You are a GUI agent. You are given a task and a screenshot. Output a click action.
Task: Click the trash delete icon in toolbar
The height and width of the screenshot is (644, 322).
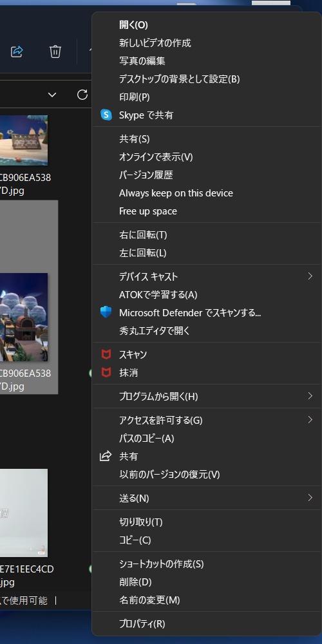tap(55, 52)
